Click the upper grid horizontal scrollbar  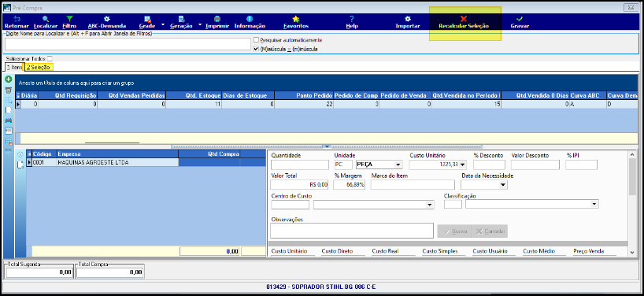click(112, 142)
